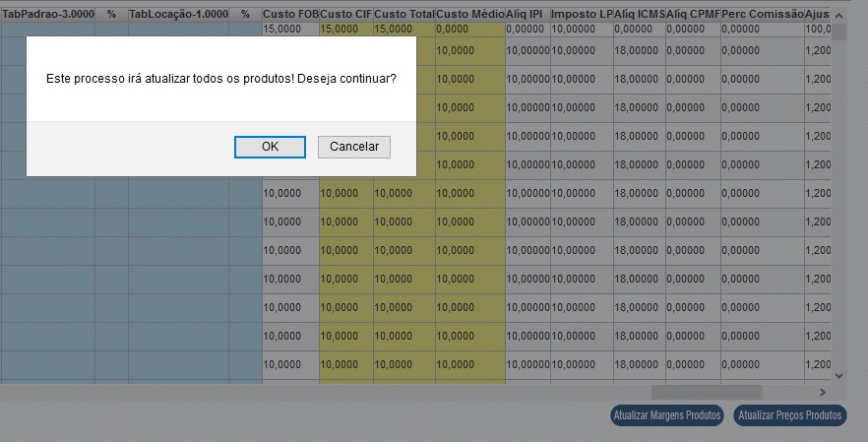Click the Perc Comissão column header
Image resolution: width=868 pixels, height=442 pixels.
point(763,14)
